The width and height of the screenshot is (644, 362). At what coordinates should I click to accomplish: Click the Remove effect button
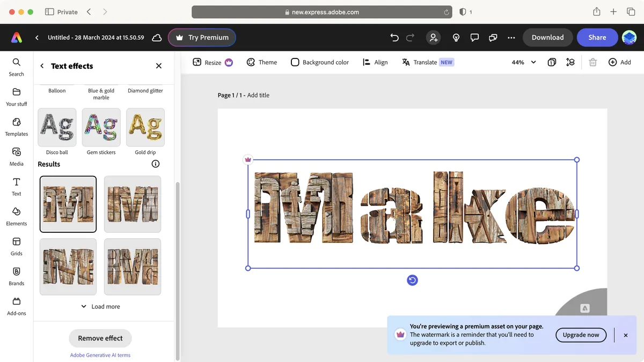100,338
